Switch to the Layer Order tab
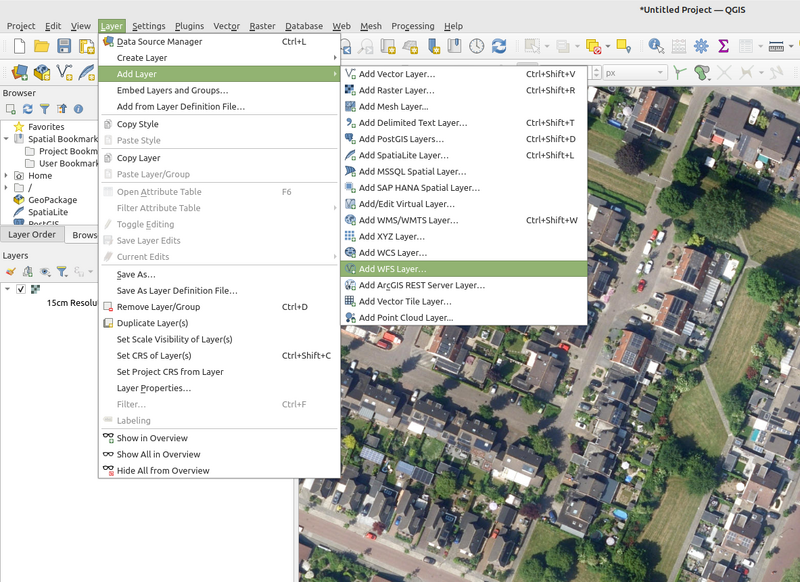This screenshot has height=582, width=800. point(31,234)
